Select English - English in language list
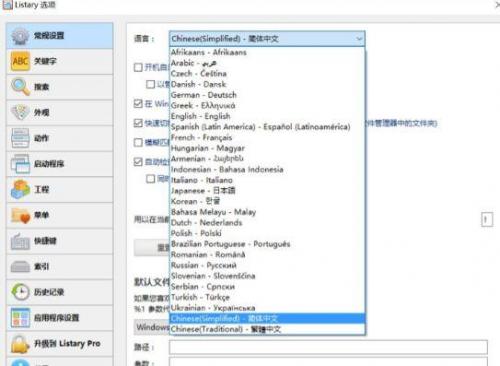The image size is (500, 366). pyautogui.click(x=267, y=116)
